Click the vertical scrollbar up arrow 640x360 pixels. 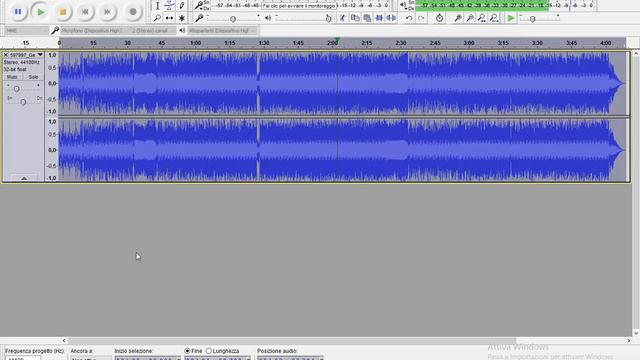(636, 53)
